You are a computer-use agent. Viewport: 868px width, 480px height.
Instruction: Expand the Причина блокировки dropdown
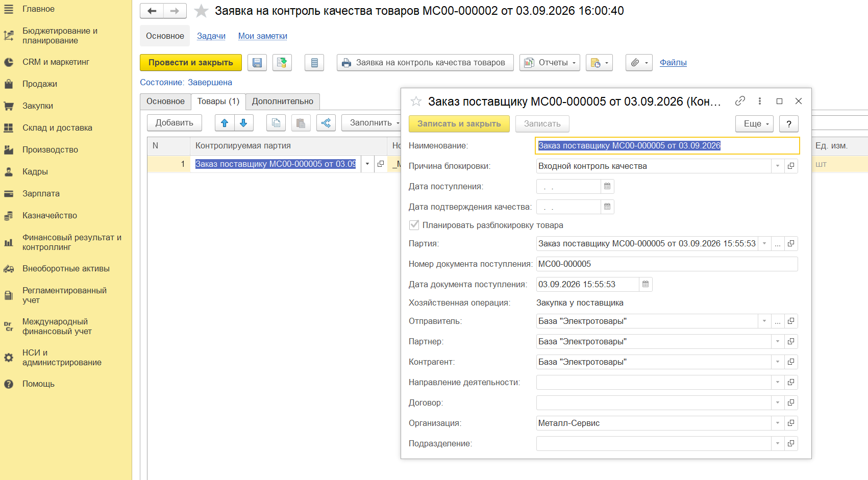coord(778,166)
